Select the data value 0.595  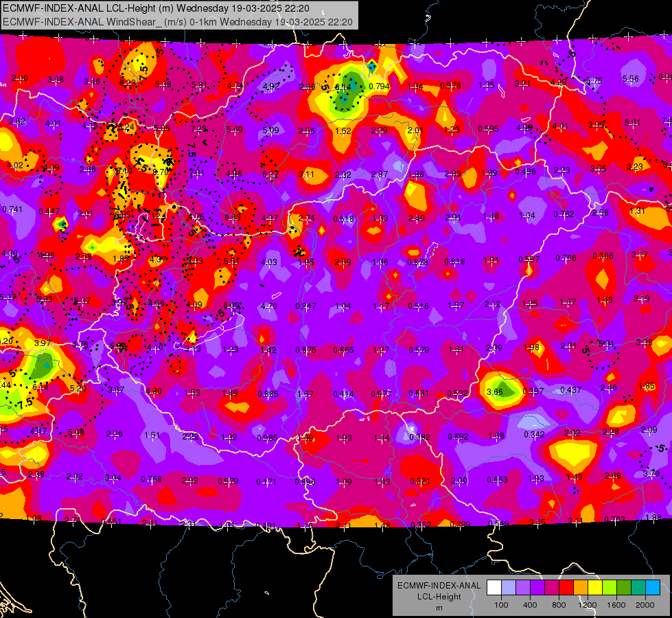click(488, 128)
